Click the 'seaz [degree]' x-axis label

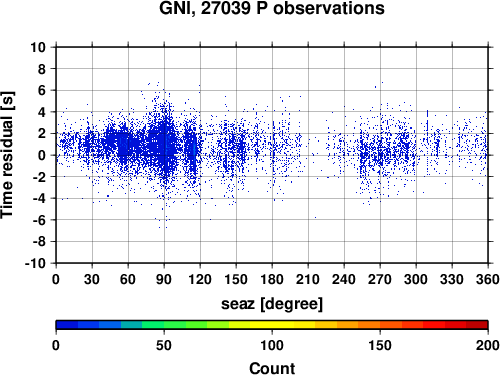click(272, 304)
